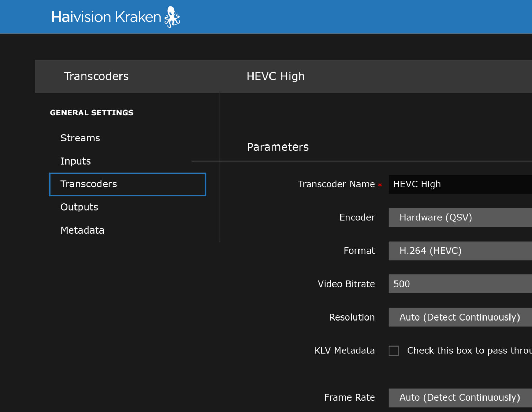Enable the KLV Metadata pass-through checkbox
Viewport: 532px width, 412px height.
pyautogui.click(x=394, y=351)
